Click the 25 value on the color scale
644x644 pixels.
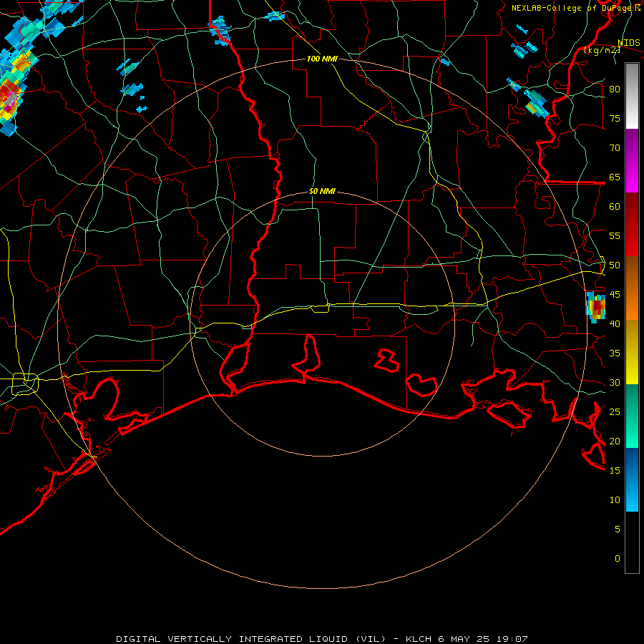coord(615,412)
